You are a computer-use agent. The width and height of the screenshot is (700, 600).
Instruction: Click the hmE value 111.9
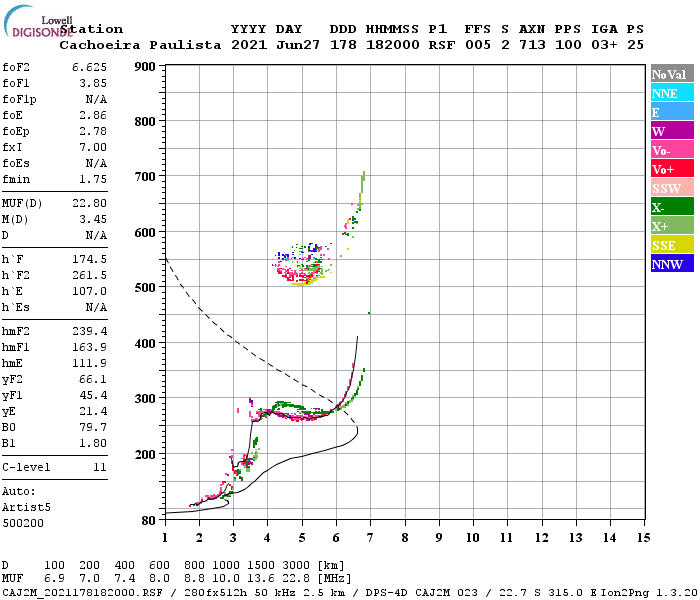pos(89,363)
